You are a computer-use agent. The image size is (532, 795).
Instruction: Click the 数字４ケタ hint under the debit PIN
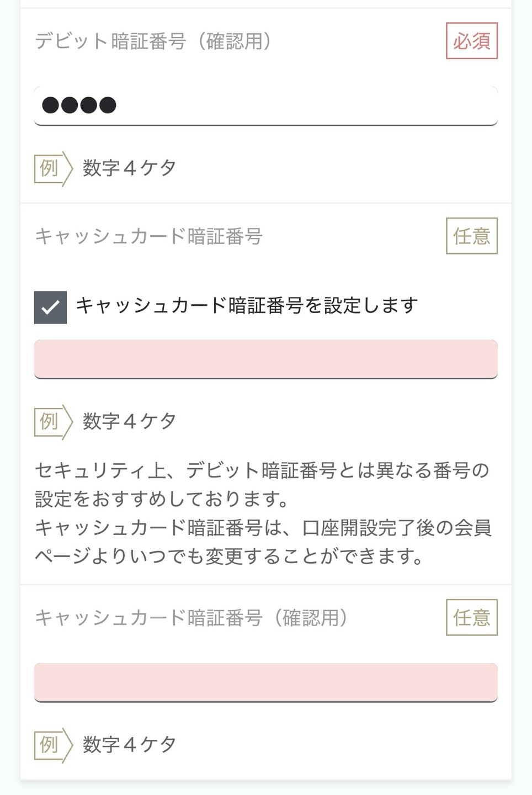(130, 168)
